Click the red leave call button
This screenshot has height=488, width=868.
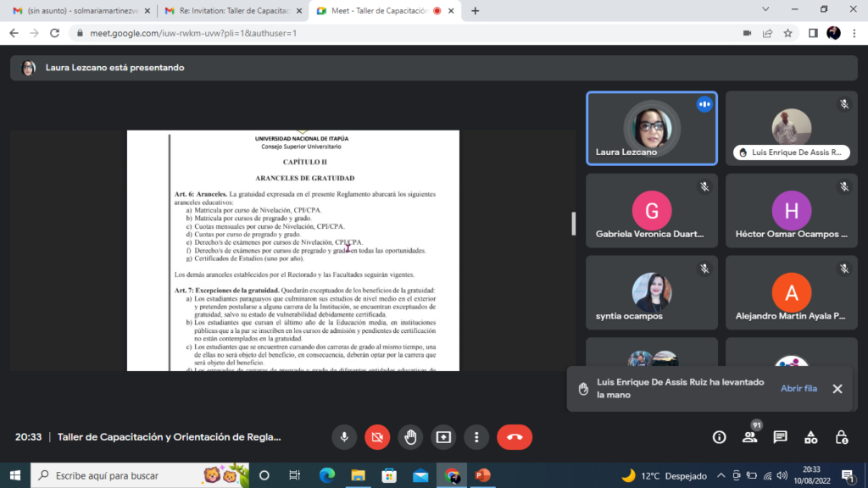click(x=514, y=437)
